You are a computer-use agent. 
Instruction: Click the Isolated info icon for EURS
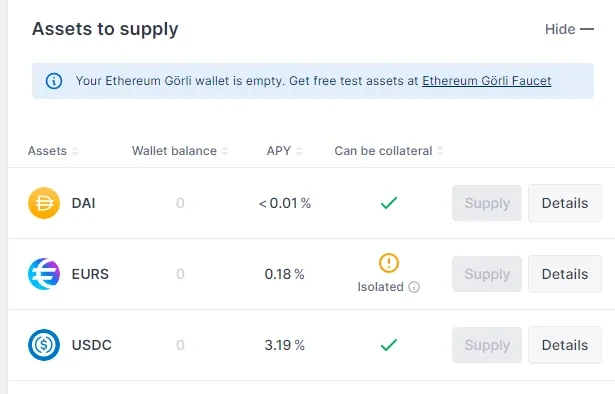click(x=414, y=287)
